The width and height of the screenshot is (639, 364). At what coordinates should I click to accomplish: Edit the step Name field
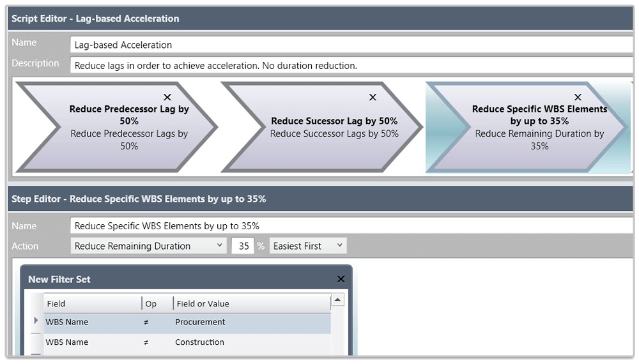[x=351, y=226]
